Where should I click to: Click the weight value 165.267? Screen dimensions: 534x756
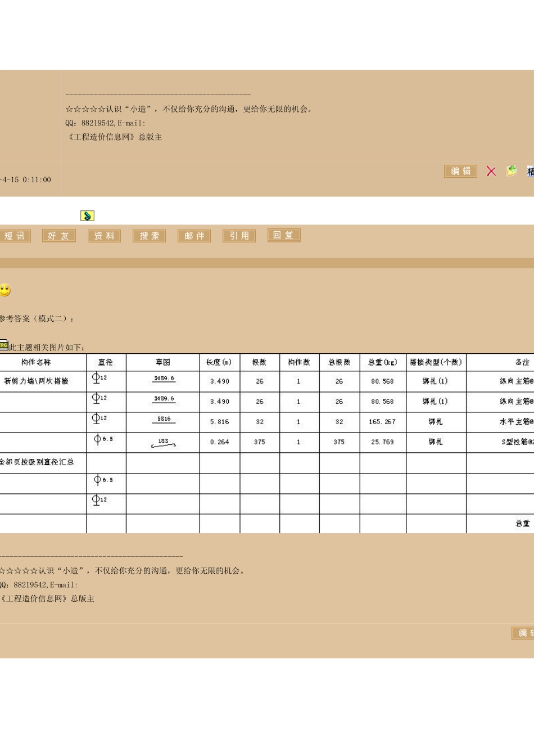pos(382,422)
